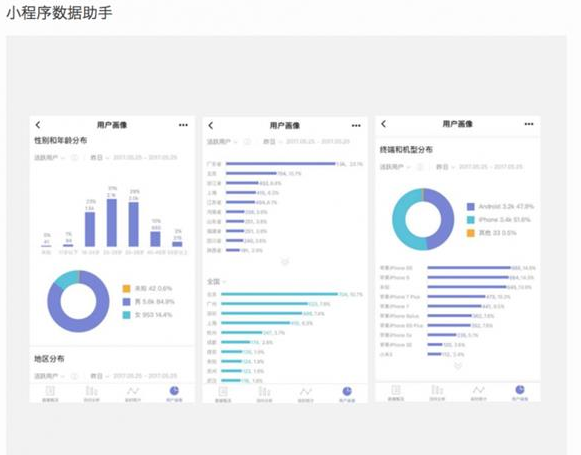Open the 数据概况 tab on the 性别和年龄分布 screen
Viewport: 581px width, 455px height.
click(x=50, y=393)
